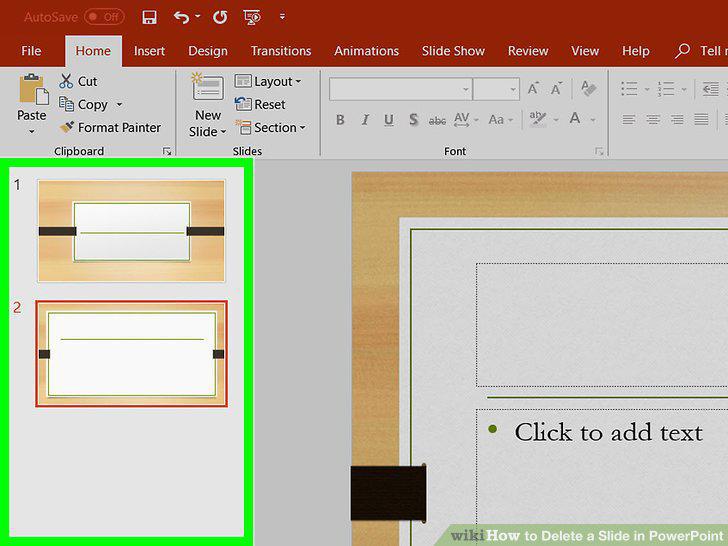
Task: Expand the Paste options arrow
Action: (32, 132)
